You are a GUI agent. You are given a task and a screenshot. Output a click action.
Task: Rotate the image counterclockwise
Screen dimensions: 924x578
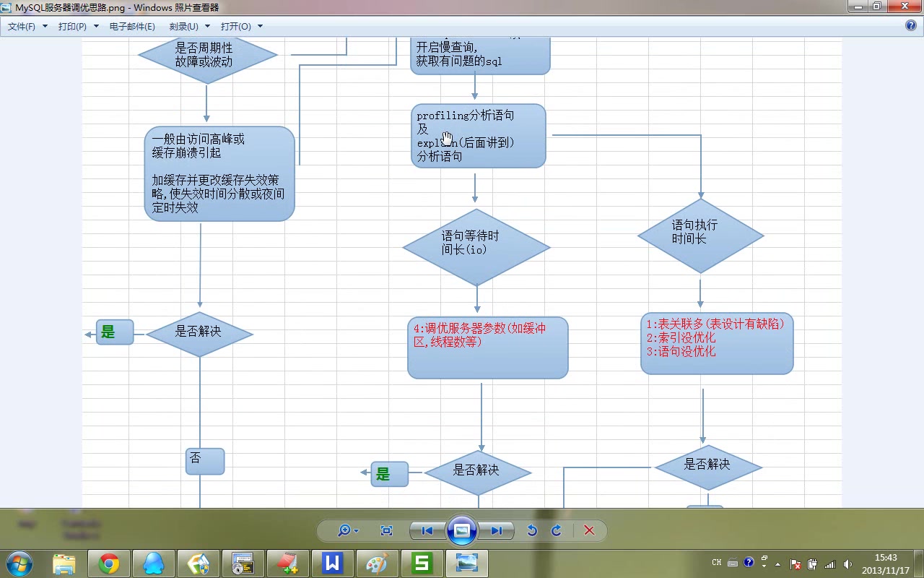pyautogui.click(x=532, y=530)
